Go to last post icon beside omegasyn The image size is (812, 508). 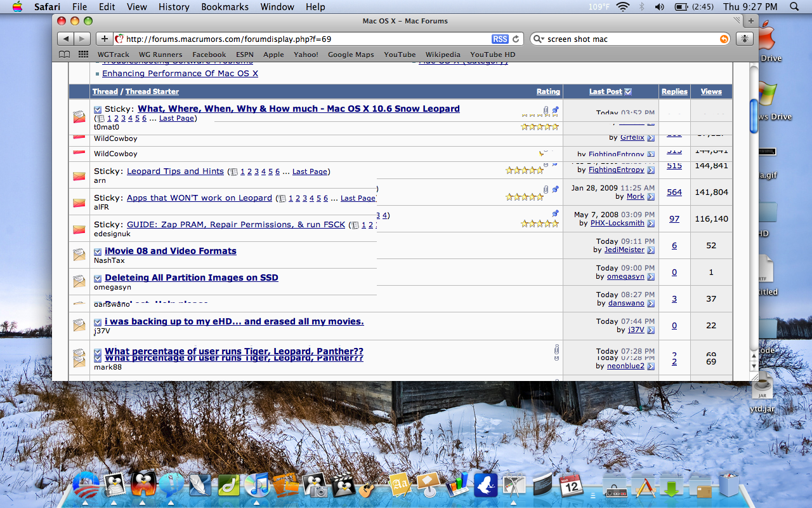point(651,277)
